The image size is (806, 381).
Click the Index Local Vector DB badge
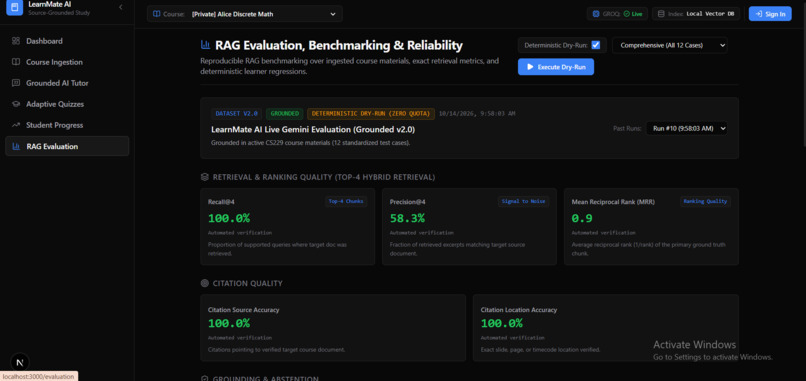(696, 14)
